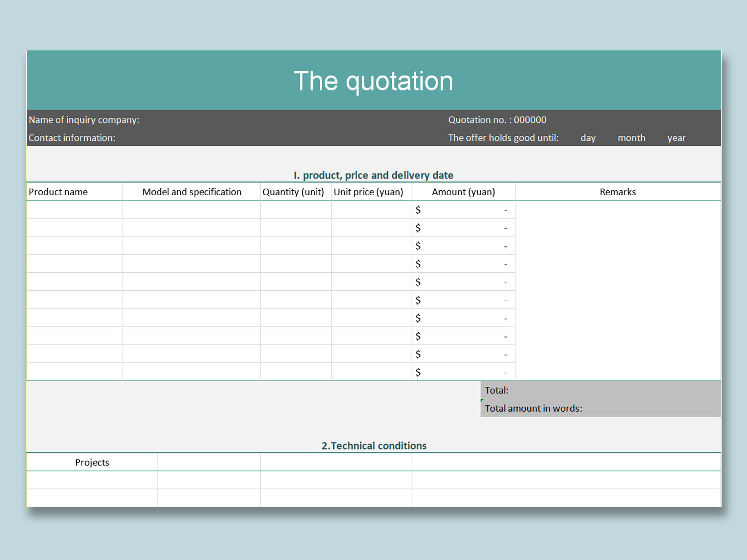Click the "The quotation" title banner
The image size is (747, 560).
tap(373, 80)
